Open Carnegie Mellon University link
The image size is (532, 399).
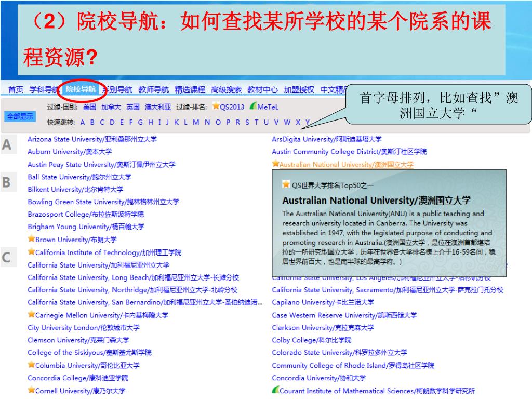(x=102, y=315)
